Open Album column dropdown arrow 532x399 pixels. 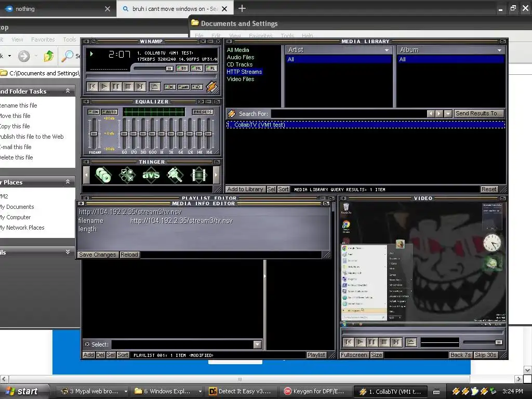(x=499, y=50)
